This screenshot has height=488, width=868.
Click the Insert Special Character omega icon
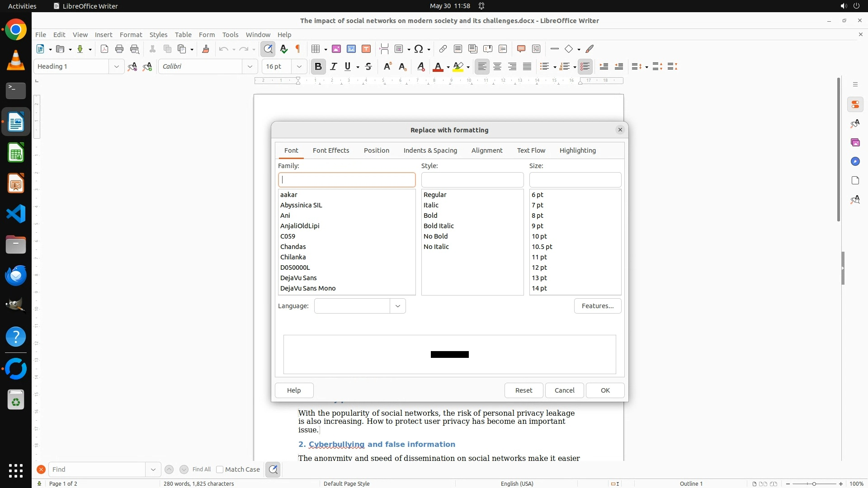[419, 49]
